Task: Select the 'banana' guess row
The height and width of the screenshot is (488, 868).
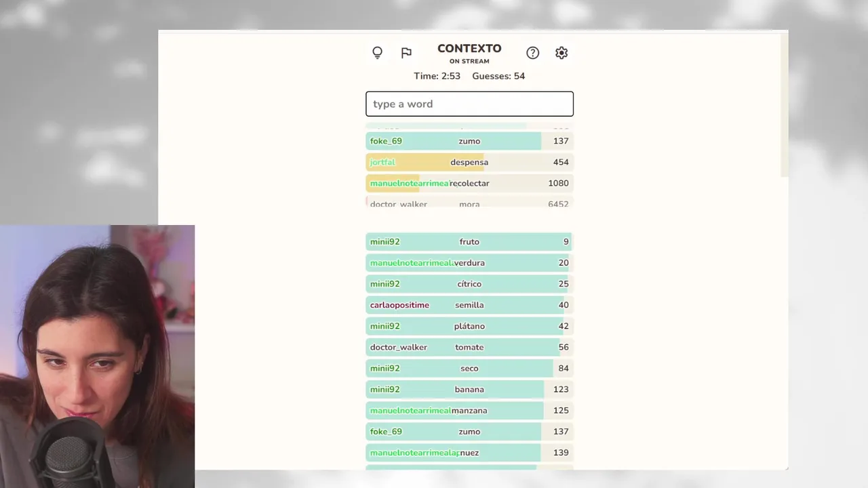Action: click(x=469, y=389)
